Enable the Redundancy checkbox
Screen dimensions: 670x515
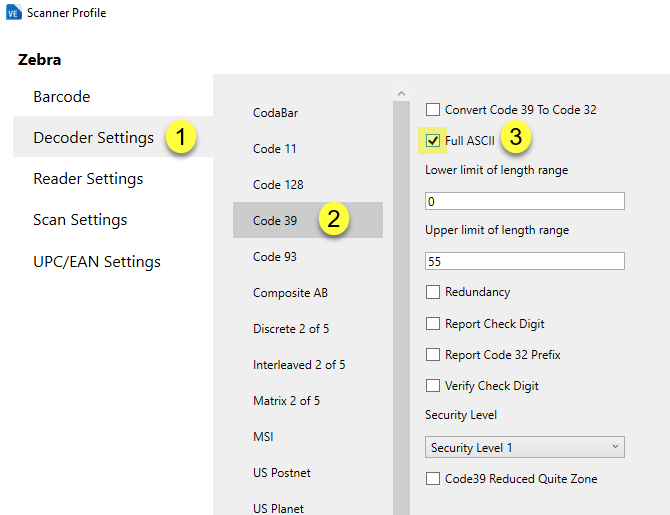(433, 292)
